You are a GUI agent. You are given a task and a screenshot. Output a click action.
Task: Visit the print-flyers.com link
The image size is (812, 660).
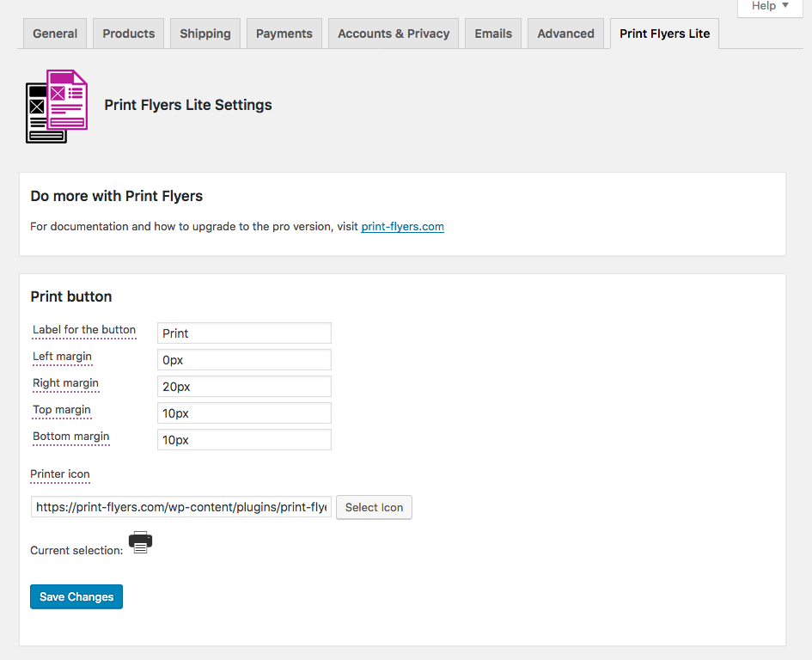coord(402,226)
